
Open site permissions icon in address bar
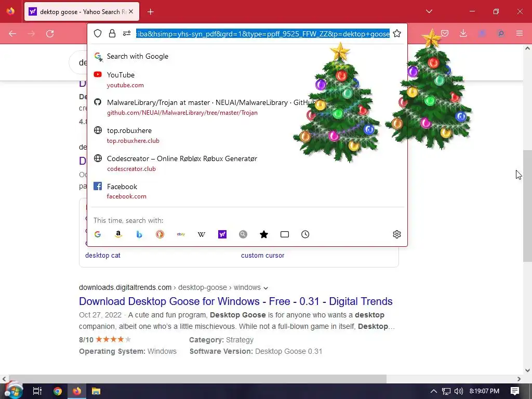tap(127, 33)
